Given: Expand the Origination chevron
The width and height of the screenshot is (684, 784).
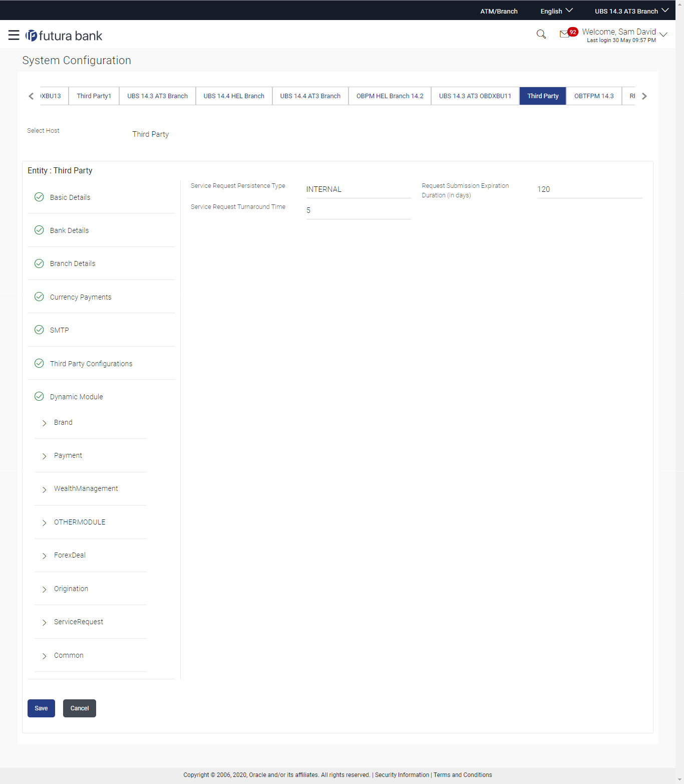Looking at the screenshot, I should [x=44, y=590].
